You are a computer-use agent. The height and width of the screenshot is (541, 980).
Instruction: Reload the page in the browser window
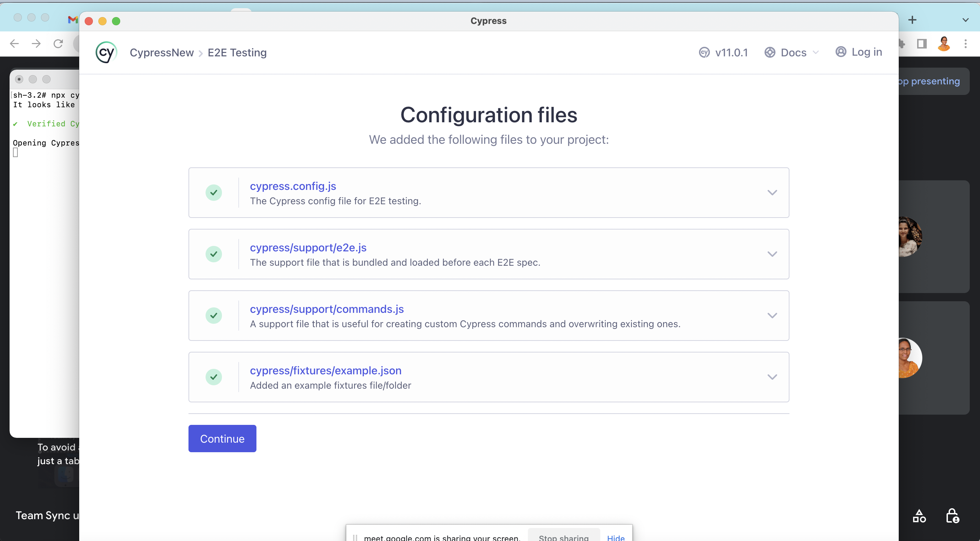coord(58,44)
